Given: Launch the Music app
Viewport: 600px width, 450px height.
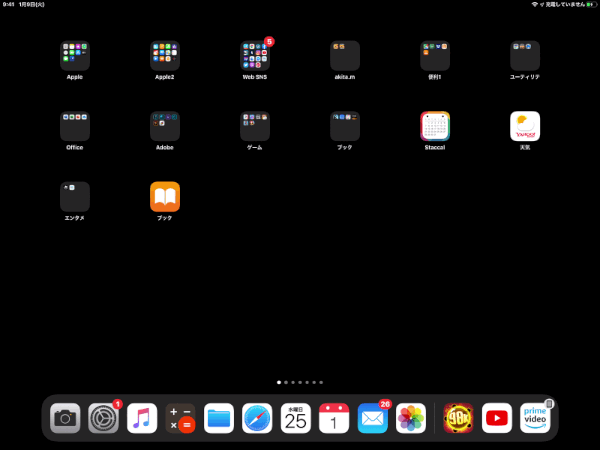Looking at the screenshot, I should pyautogui.click(x=142, y=418).
